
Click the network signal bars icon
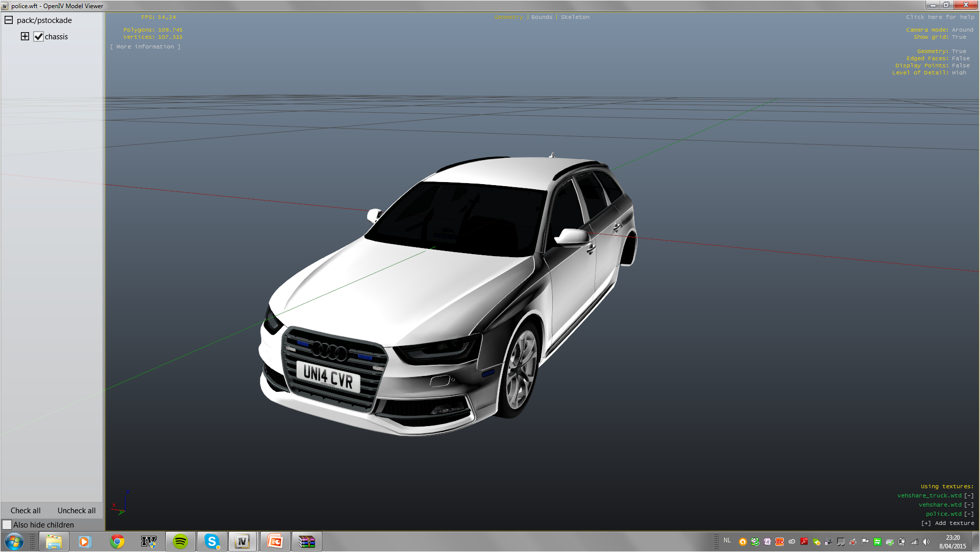[x=914, y=542]
